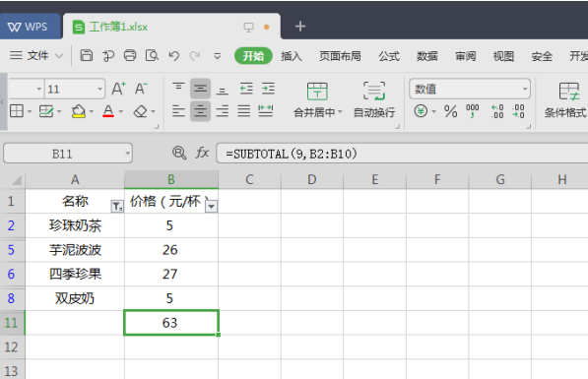Click the Save icon in quick toolbar
The image size is (588, 379).
[x=87, y=55]
